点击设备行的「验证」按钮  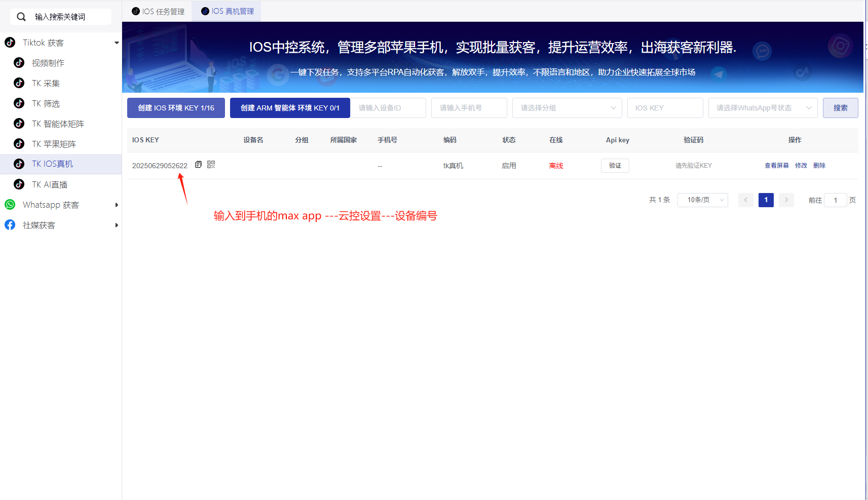615,165
